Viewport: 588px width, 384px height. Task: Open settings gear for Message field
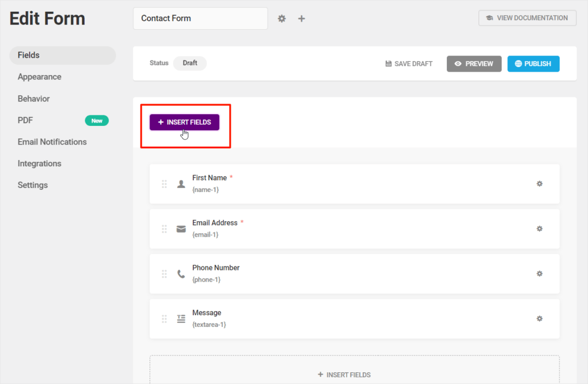click(x=539, y=319)
